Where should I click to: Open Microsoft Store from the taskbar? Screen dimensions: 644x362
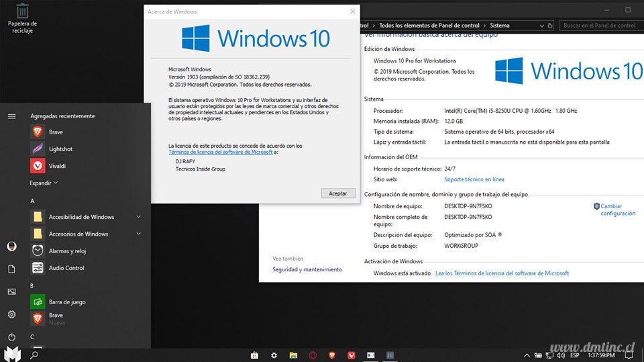[x=255, y=355]
